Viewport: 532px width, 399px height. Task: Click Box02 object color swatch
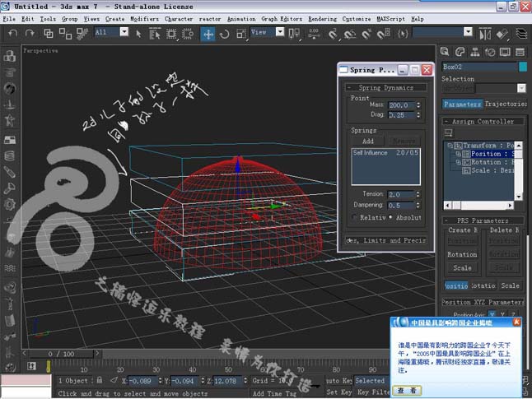(523, 67)
